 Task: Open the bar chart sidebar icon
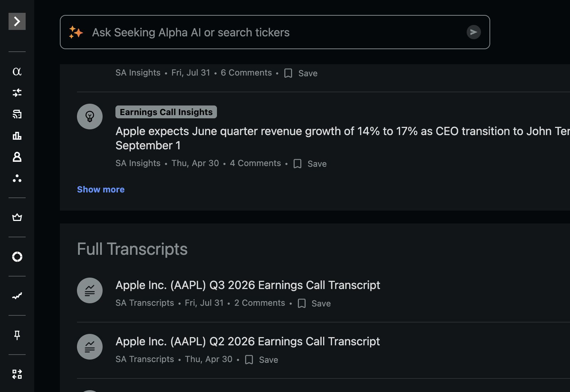click(x=17, y=136)
